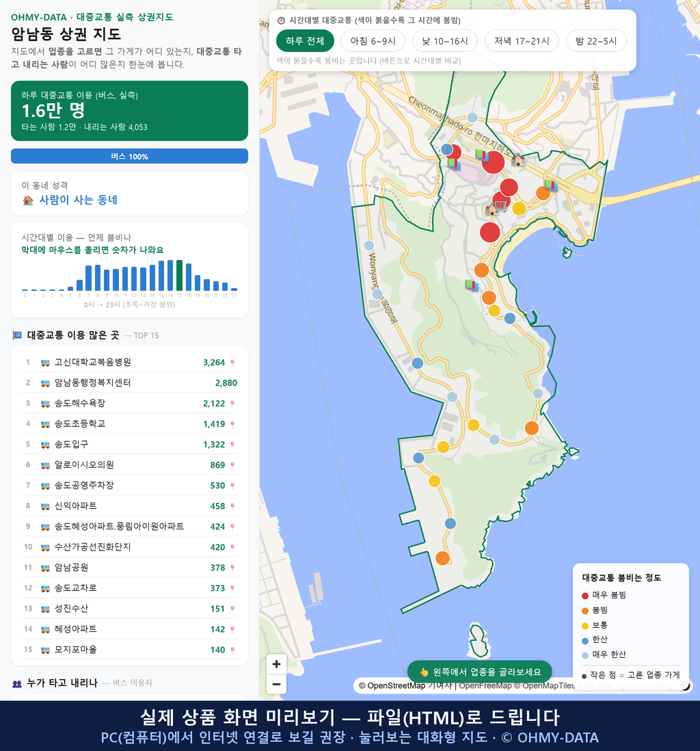700x751 pixels.
Task: Click the pin icon next to 1,322
Action: 232,445
